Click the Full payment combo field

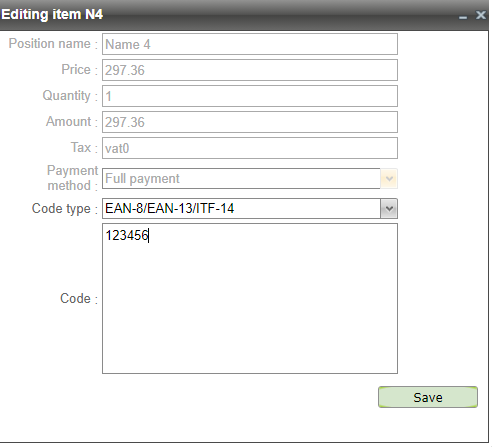[x=241, y=179]
